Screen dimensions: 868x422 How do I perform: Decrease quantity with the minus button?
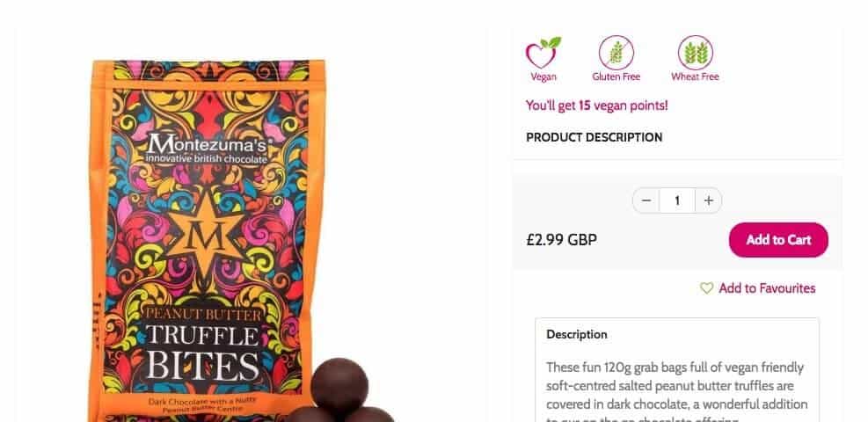click(646, 200)
